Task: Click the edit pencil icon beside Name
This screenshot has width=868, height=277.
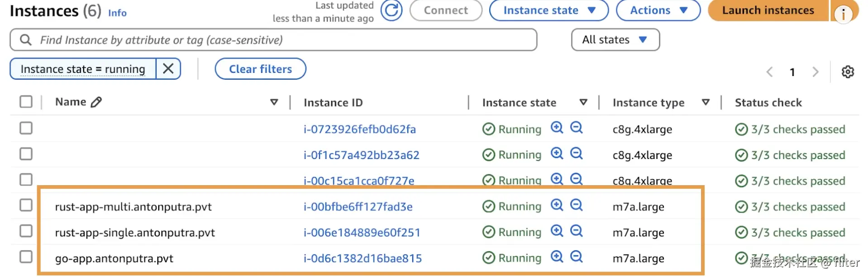Action: (x=96, y=102)
